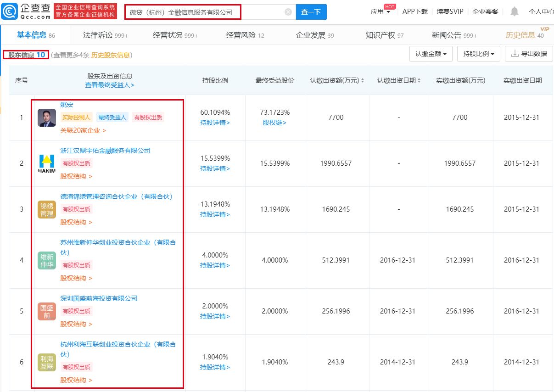Viewport: 554px width, 392px height.
Task: Click 查一下 search button
Action: click(x=311, y=12)
